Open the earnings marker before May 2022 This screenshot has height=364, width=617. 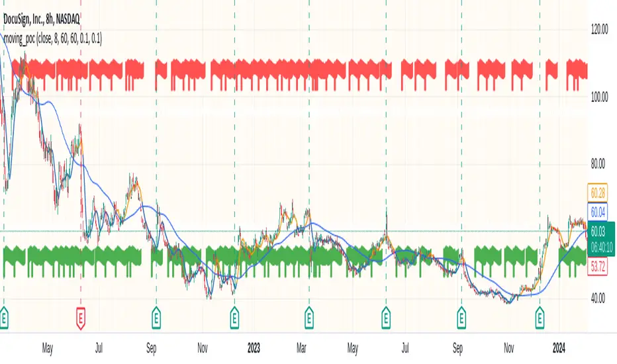click(4, 317)
